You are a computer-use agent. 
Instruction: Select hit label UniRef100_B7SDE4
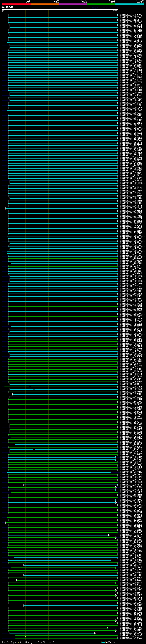point(131,27)
